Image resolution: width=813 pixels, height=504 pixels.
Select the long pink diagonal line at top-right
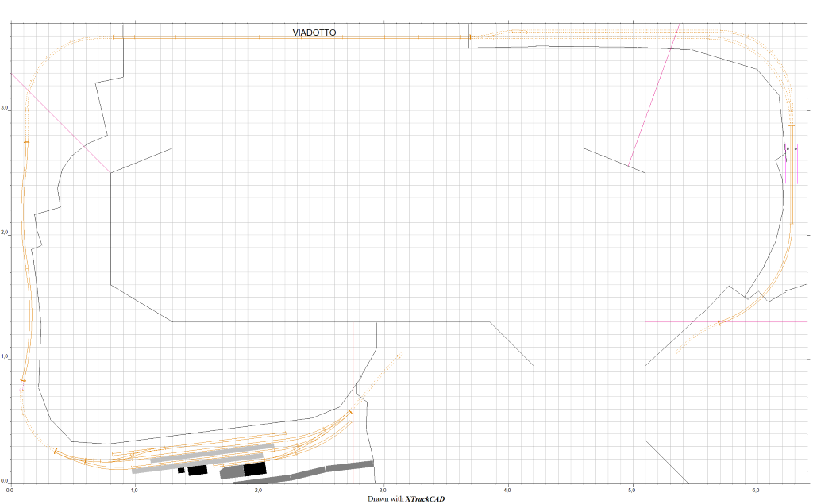tap(654, 94)
